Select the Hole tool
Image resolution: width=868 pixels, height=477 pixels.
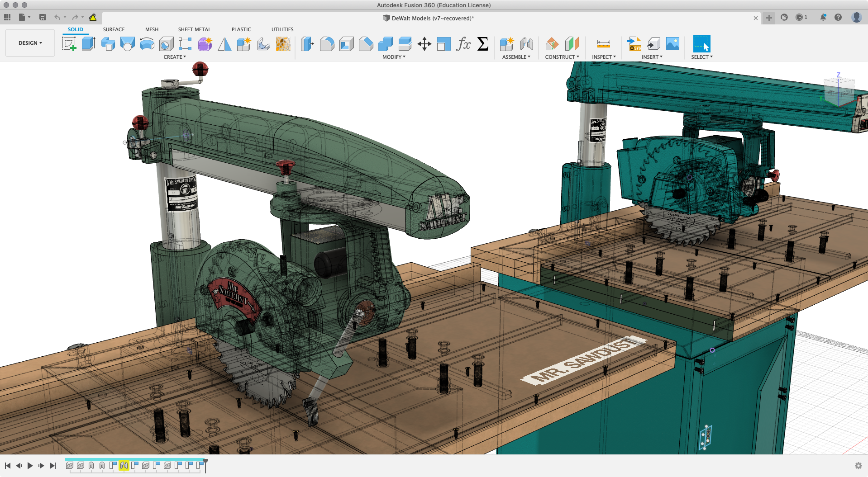166,44
